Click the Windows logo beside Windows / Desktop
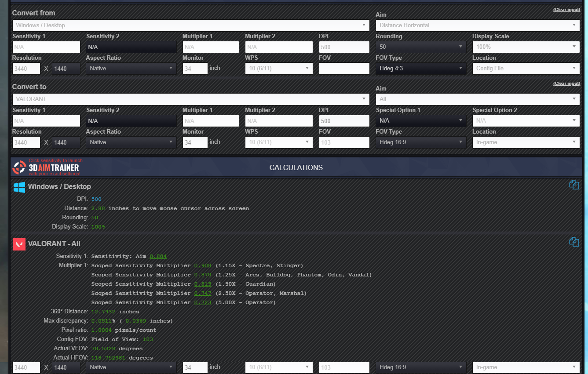Viewport: 588px width, 374px height. coord(19,187)
